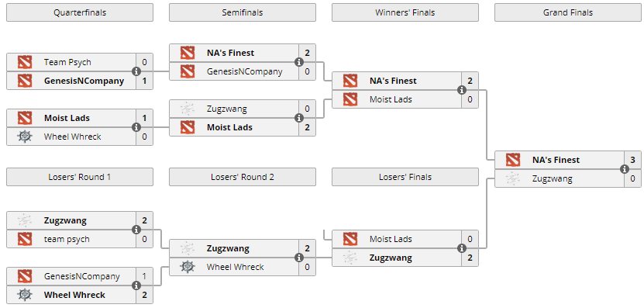Image resolution: width=644 pixels, height=308 pixels.
Task: Open info icon for Moist Lads vs Wheel Whreck quarterfinal
Action: [136, 127]
